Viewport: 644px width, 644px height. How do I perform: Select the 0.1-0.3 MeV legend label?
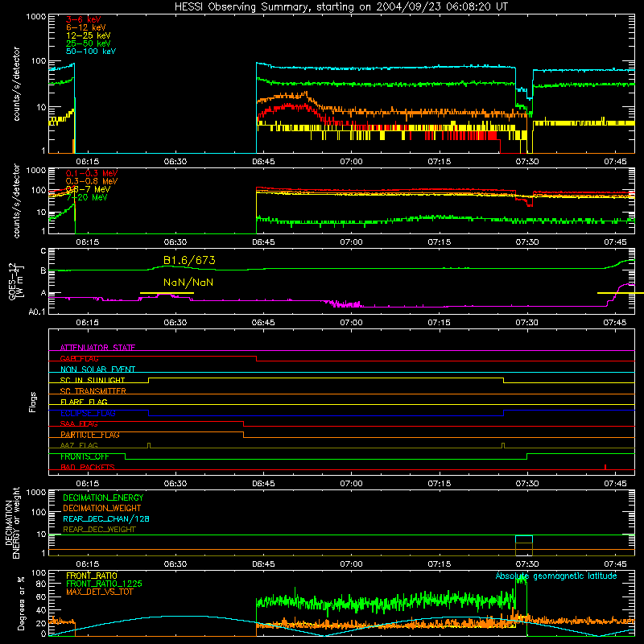(x=92, y=173)
